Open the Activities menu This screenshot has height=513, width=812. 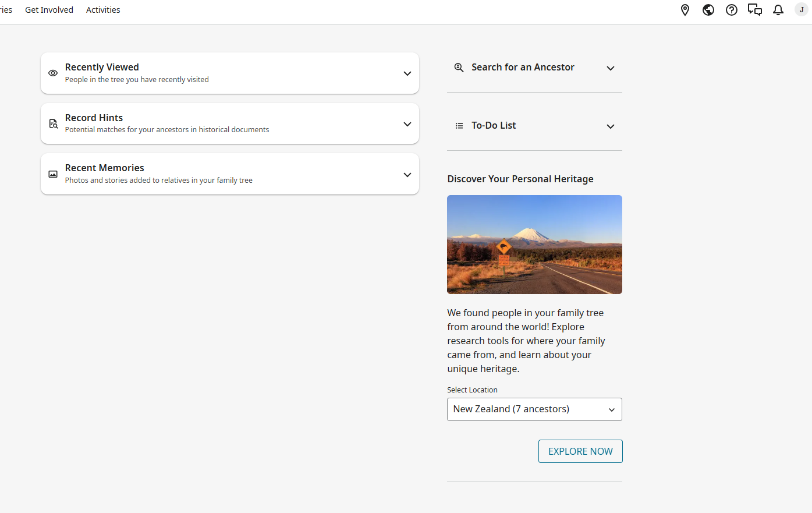(x=103, y=10)
